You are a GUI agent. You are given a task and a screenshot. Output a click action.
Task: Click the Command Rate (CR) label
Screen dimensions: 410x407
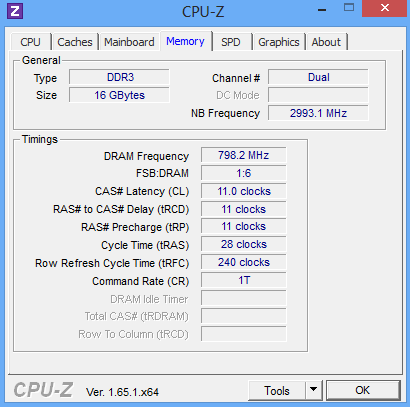[141, 281]
